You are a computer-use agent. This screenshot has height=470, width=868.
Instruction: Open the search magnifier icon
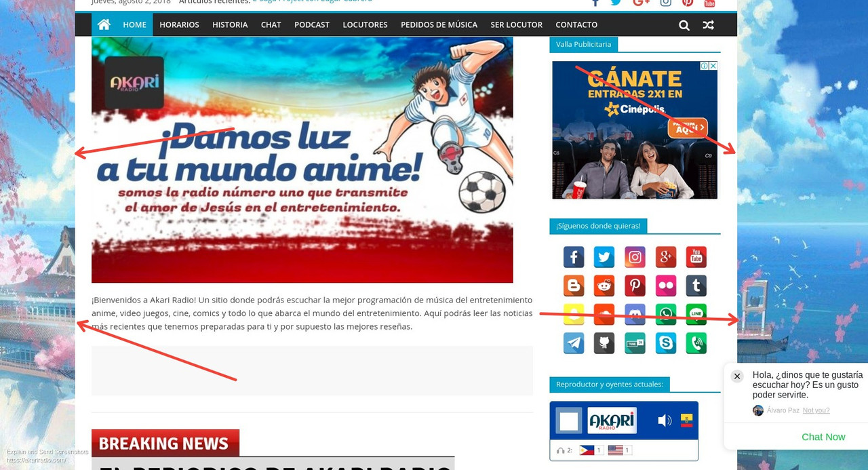tap(684, 25)
